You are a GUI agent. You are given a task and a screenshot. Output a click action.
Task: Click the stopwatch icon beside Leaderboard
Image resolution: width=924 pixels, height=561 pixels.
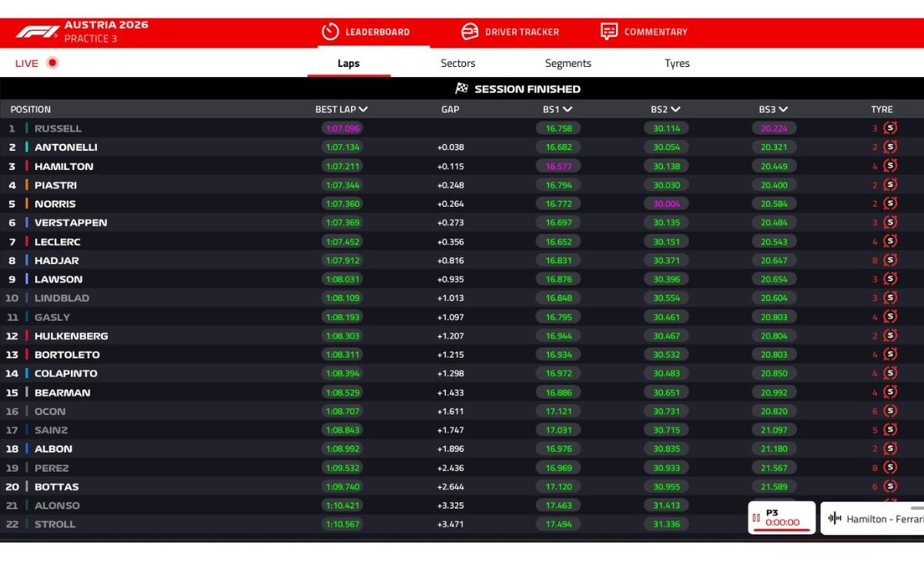330,32
